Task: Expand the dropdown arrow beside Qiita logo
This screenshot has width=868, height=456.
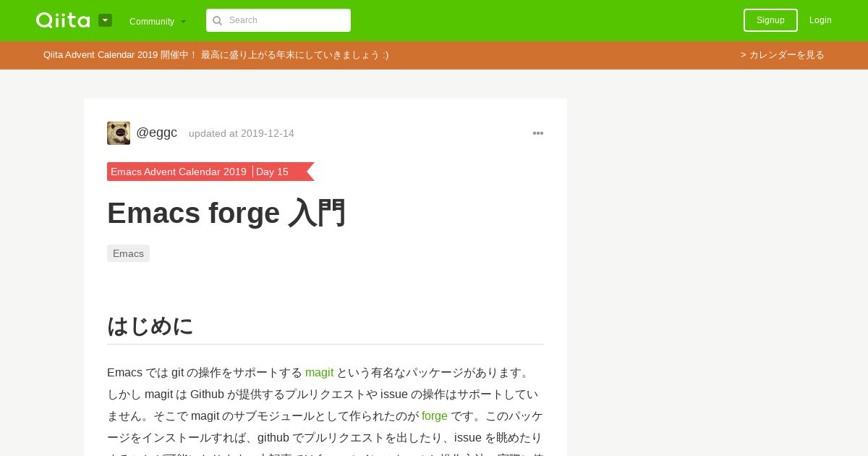Action: [105, 20]
